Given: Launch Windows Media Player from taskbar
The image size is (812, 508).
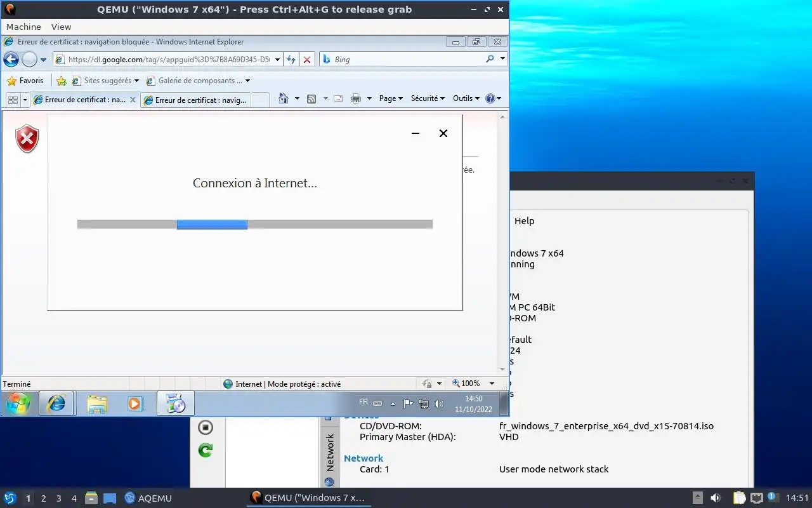Looking at the screenshot, I should tap(134, 403).
